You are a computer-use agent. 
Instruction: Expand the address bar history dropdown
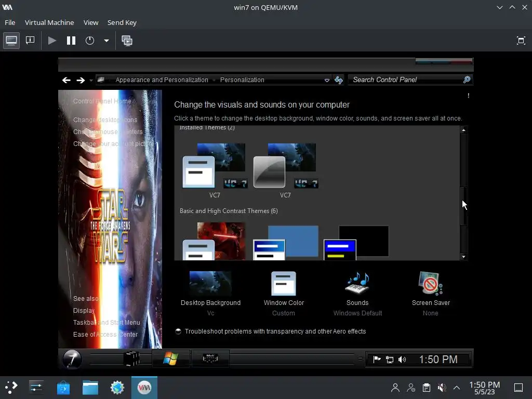point(327,81)
